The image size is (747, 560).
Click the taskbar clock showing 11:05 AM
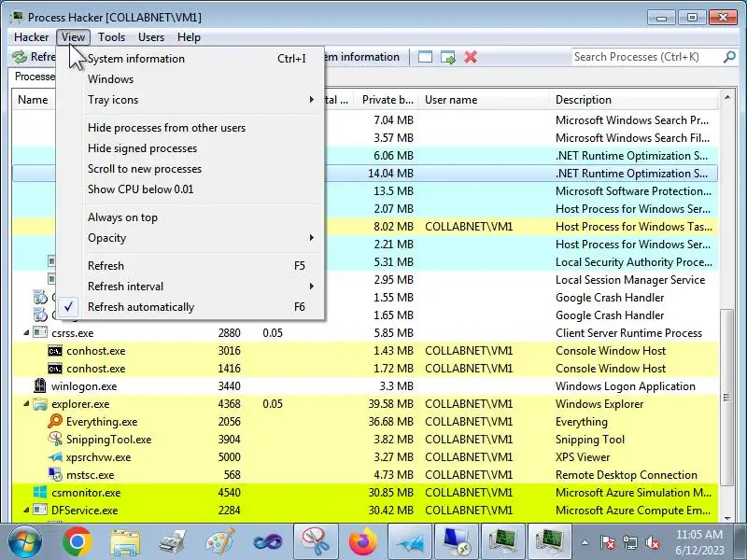pyautogui.click(x=699, y=542)
